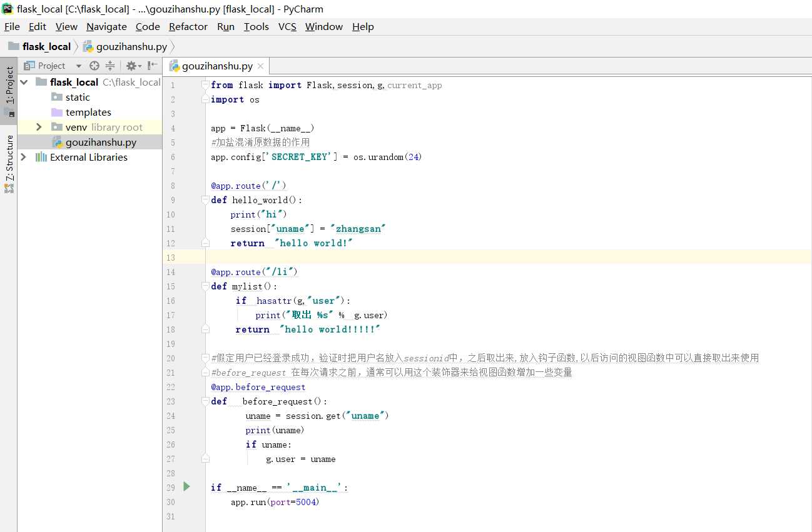This screenshot has width=812, height=532.
Task: Hide the Project panel with the hide icon
Action: click(153, 66)
